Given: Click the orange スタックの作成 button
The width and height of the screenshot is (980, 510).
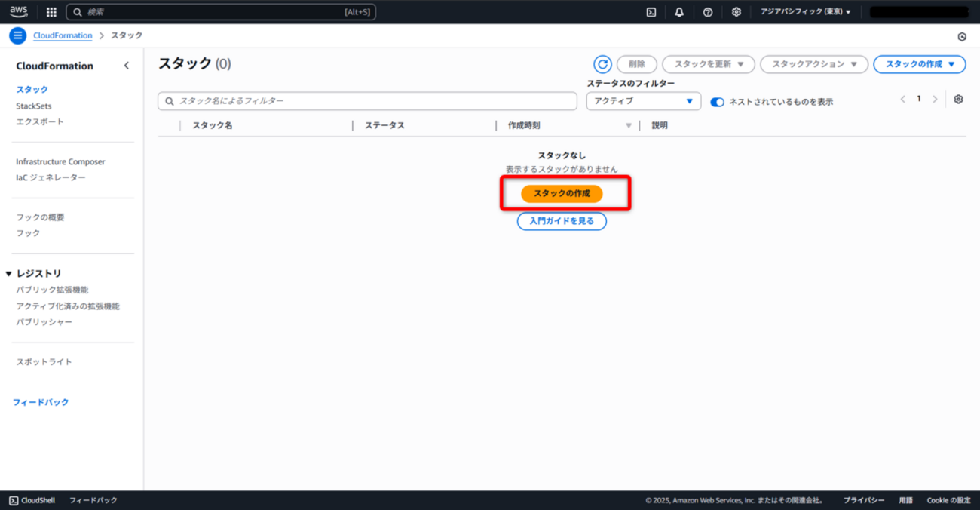Looking at the screenshot, I should (x=562, y=194).
